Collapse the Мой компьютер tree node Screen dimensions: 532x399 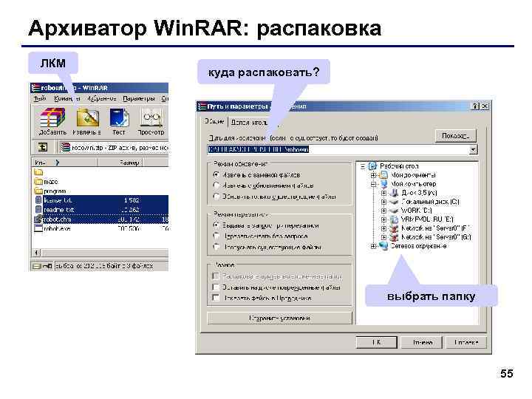[373, 184]
